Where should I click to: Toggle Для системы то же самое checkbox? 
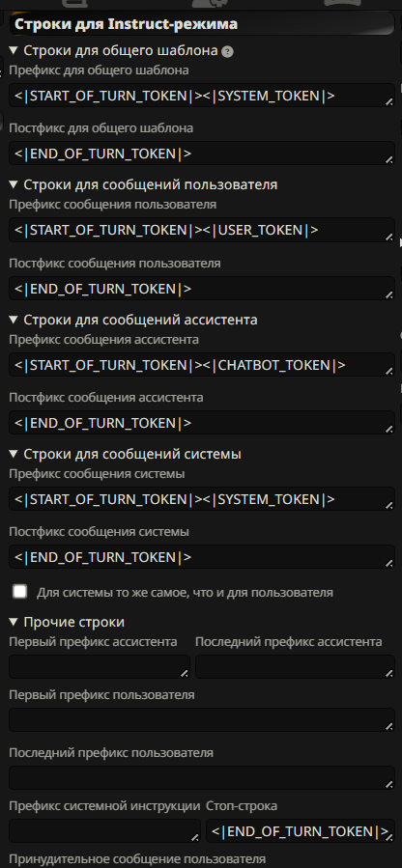pyautogui.click(x=20, y=592)
